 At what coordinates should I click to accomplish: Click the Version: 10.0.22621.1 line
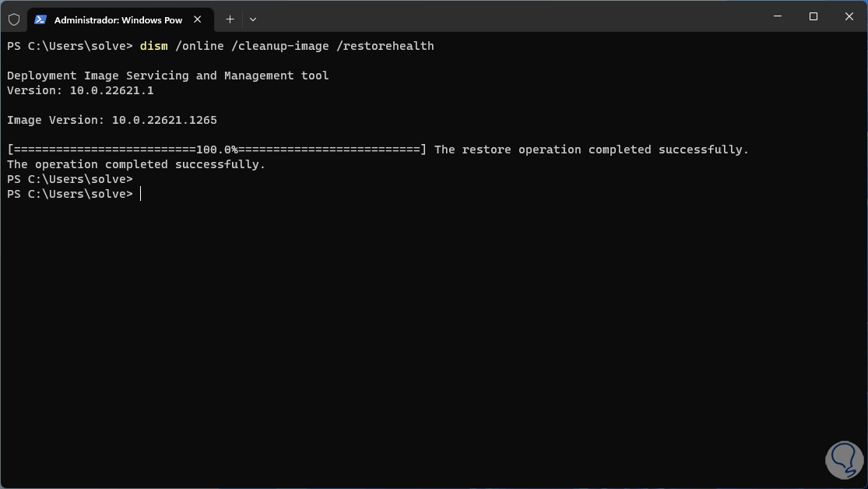[80, 90]
